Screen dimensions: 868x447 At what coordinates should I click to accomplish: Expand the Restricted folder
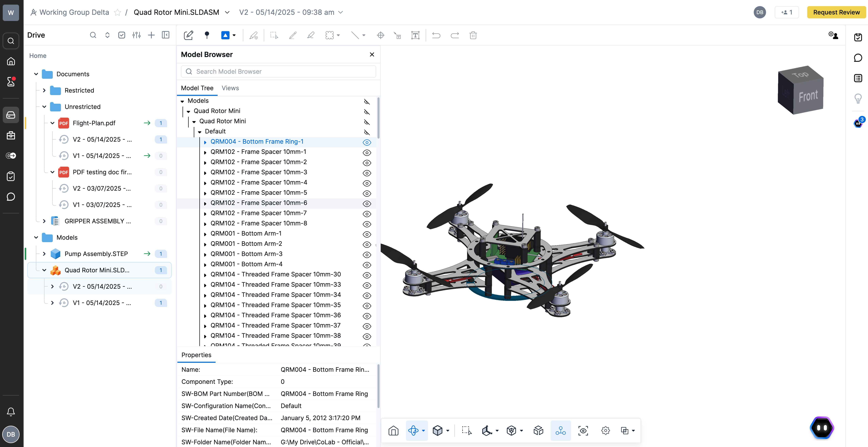pyautogui.click(x=44, y=90)
